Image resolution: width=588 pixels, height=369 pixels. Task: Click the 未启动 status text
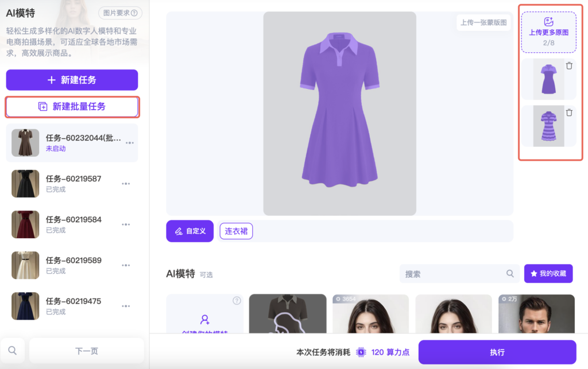pos(56,149)
